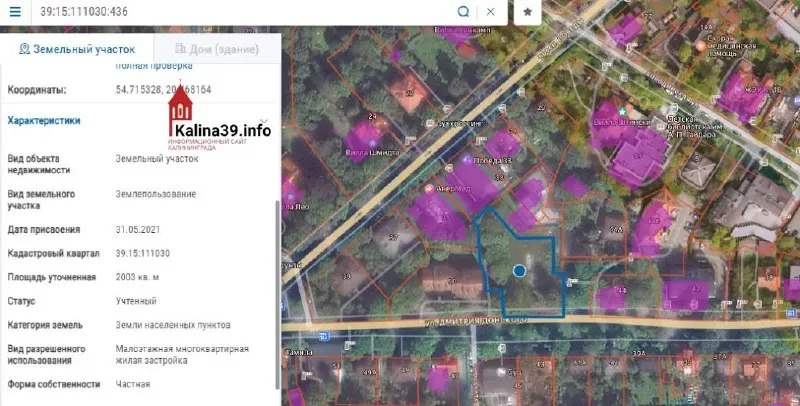Click house number 37 on map
The height and width of the screenshot is (406, 800).
click(x=393, y=237)
